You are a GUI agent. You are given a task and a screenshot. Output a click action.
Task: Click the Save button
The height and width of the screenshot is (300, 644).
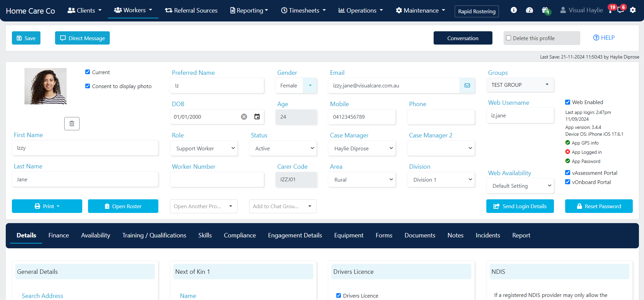click(x=26, y=38)
